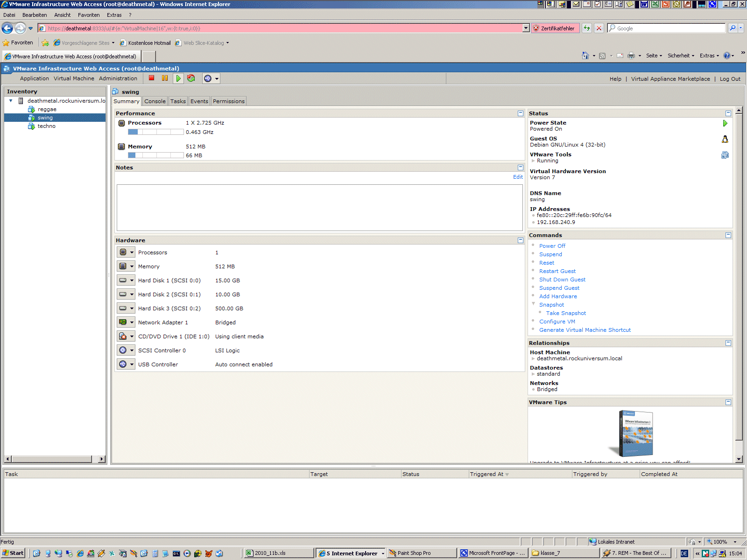Image resolution: width=747 pixels, height=560 pixels.
Task: Click the Add Hardware command
Action: tap(558, 296)
